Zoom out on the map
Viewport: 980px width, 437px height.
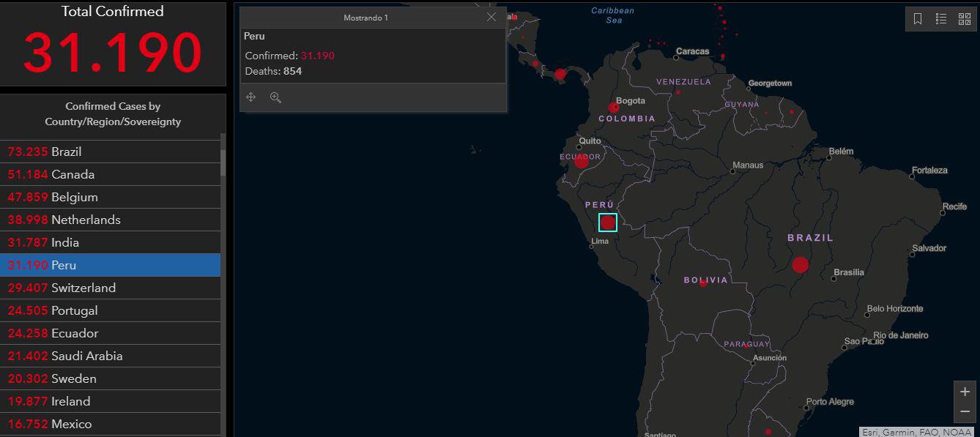[965, 411]
